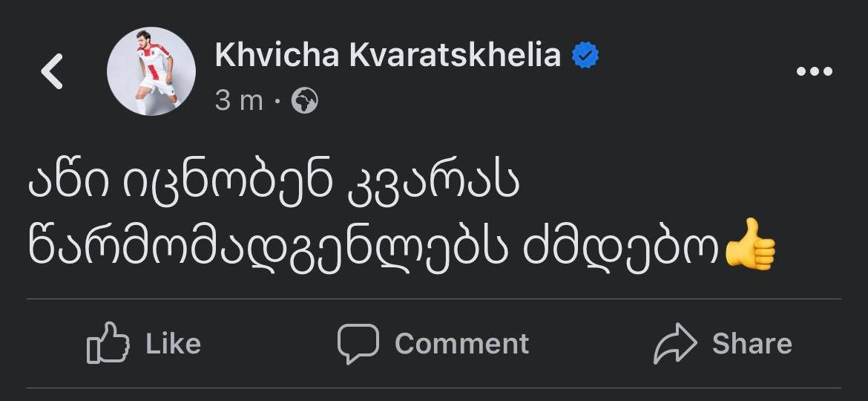Open the three-dots post options menu
Image resolution: width=868 pixels, height=401 pixels.
(814, 71)
